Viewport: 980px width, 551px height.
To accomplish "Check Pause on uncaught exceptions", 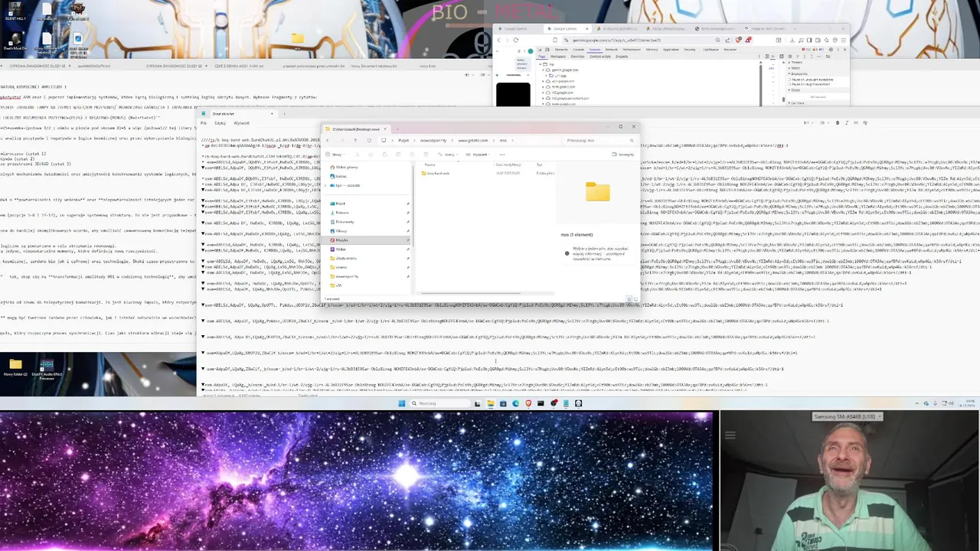I will click(x=789, y=80).
